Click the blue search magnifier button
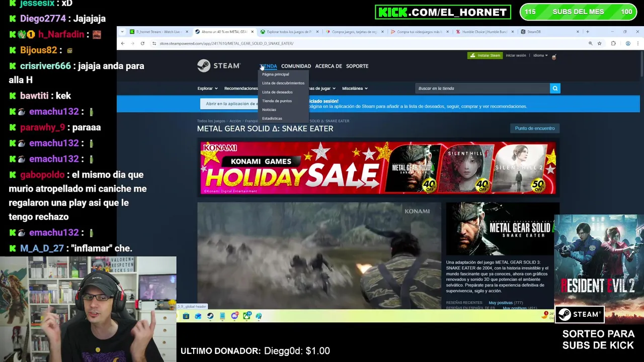The image size is (644, 362). tap(555, 88)
